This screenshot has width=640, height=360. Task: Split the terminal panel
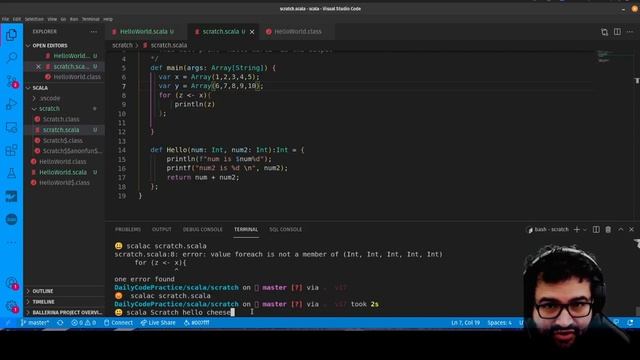click(596, 229)
